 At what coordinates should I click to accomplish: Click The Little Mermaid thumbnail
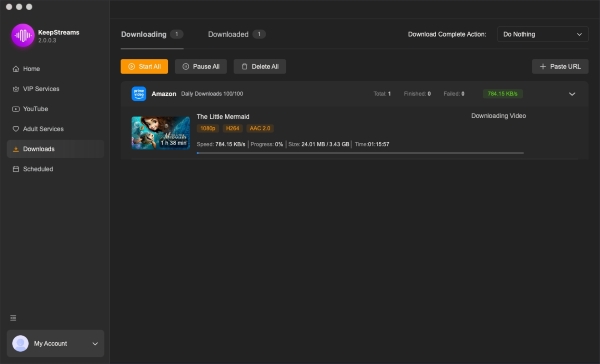coord(161,133)
